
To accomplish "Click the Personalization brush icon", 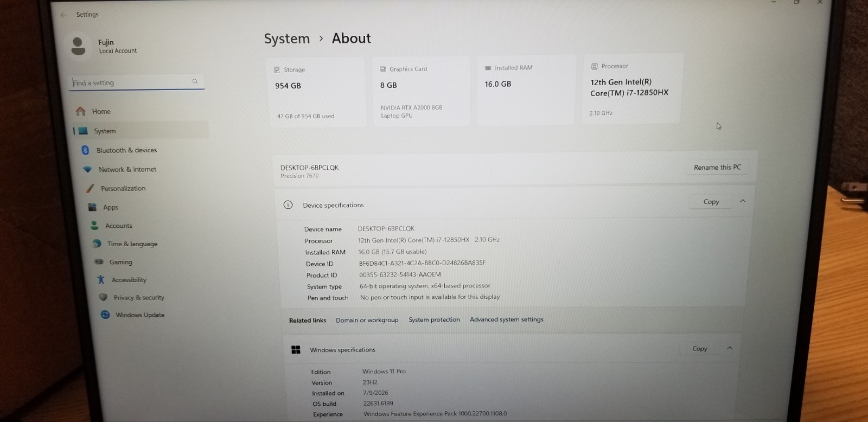I will (90, 188).
